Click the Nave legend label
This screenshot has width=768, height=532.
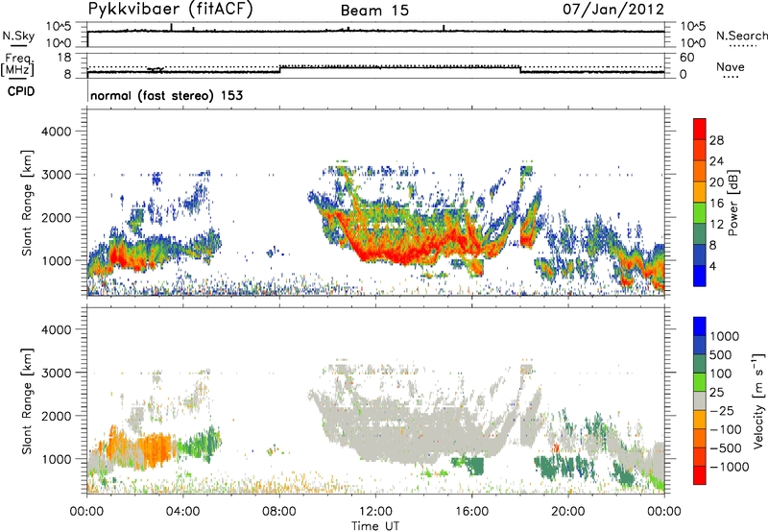(x=731, y=66)
